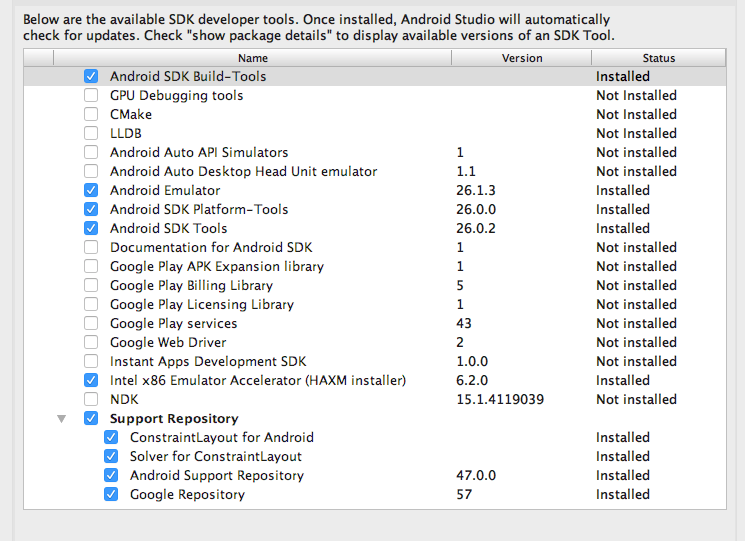The width and height of the screenshot is (745, 541).
Task: Disable Intel x86 Emulator Accelerator checkbox
Action: click(91, 381)
